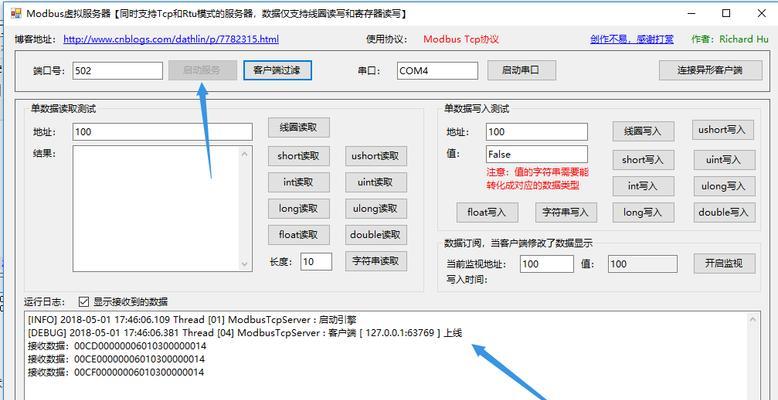Viewport: 778px width, 400px height.
Task: Click received data line 00CD0000000601030000014
Action: [x=117, y=345]
